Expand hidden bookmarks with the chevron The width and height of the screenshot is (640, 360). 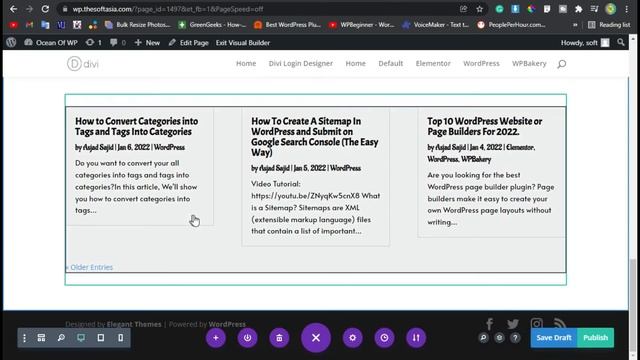pyautogui.click(x=575, y=25)
